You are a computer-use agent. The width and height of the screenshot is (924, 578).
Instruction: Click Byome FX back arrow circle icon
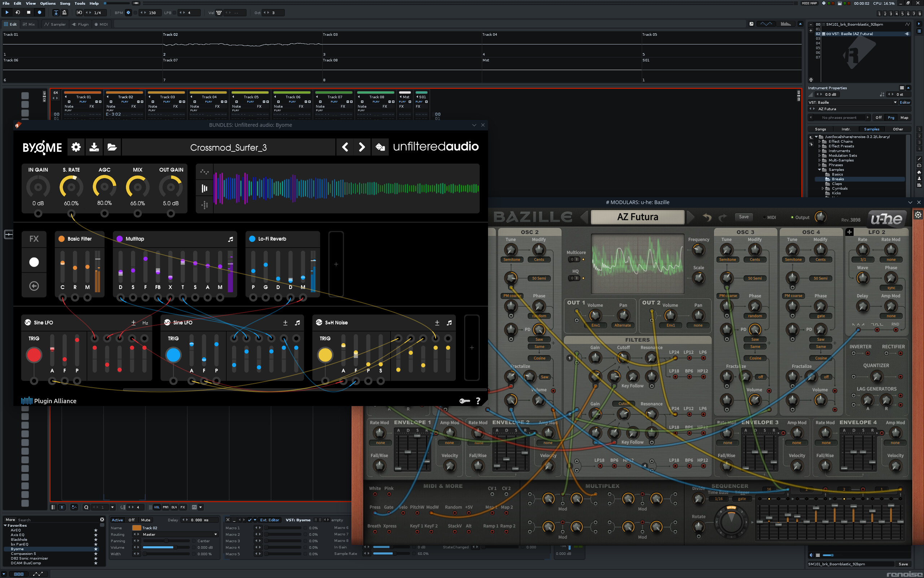pyautogui.click(x=34, y=286)
